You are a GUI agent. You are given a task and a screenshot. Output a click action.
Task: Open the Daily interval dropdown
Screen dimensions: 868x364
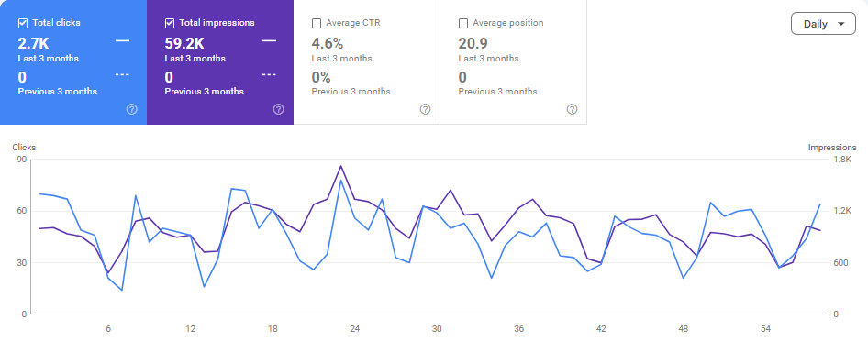824,24
